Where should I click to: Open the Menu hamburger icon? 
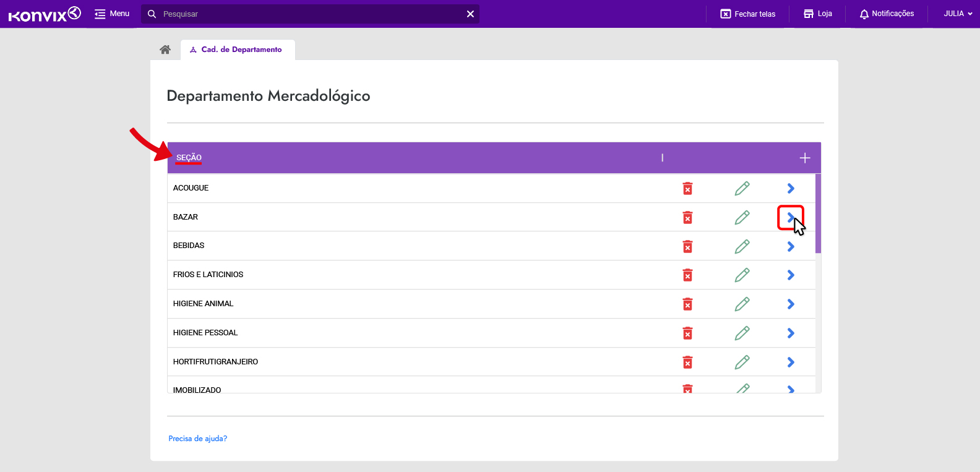pyautogui.click(x=100, y=14)
